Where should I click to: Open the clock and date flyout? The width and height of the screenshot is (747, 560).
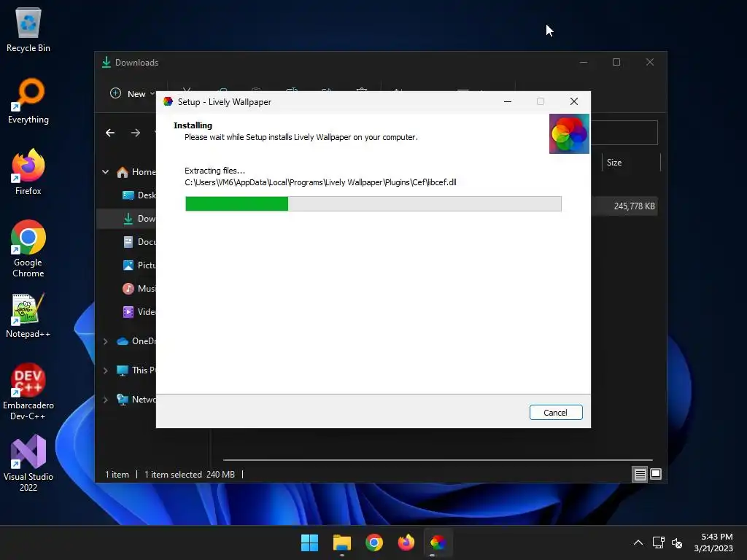[x=713, y=542]
